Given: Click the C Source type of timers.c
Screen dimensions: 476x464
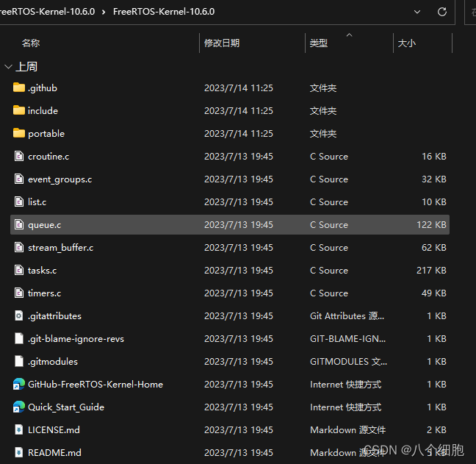Looking at the screenshot, I should pyautogui.click(x=329, y=293).
